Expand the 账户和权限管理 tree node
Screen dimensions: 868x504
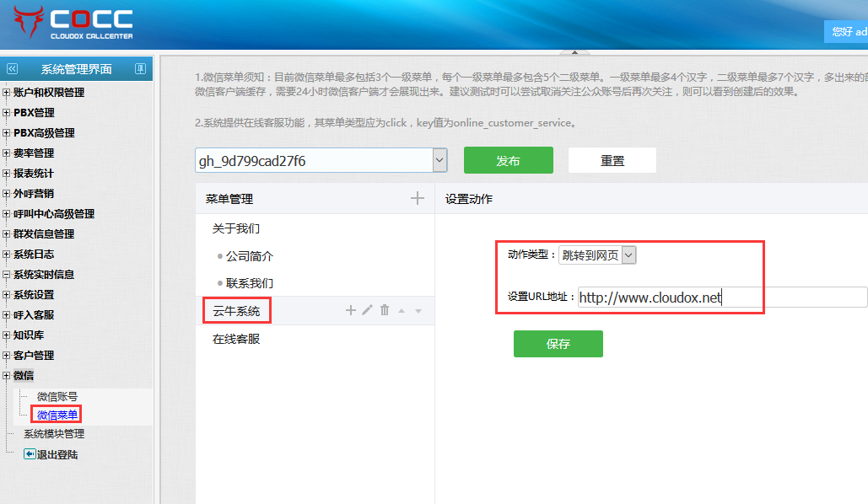(x=7, y=93)
